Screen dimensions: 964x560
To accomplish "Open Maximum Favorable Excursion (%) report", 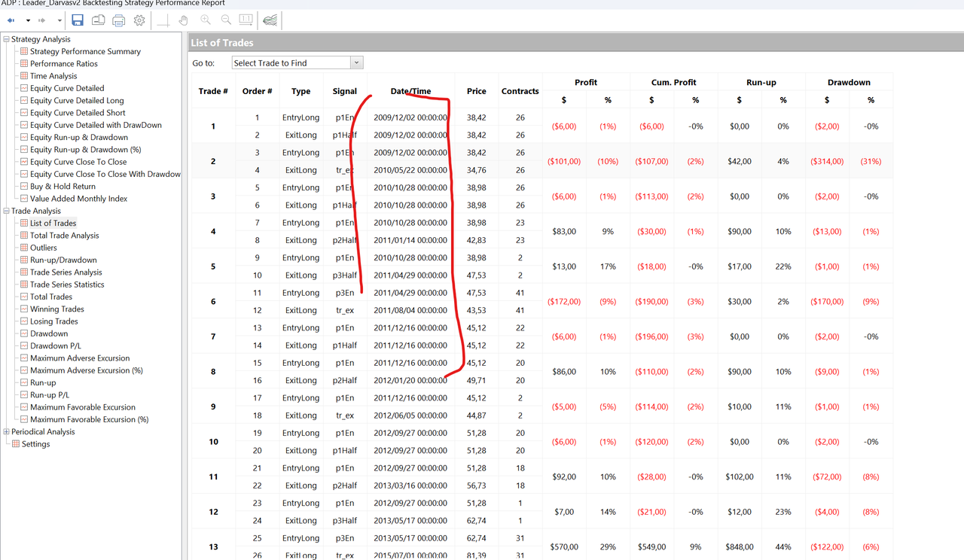I will pos(89,419).
